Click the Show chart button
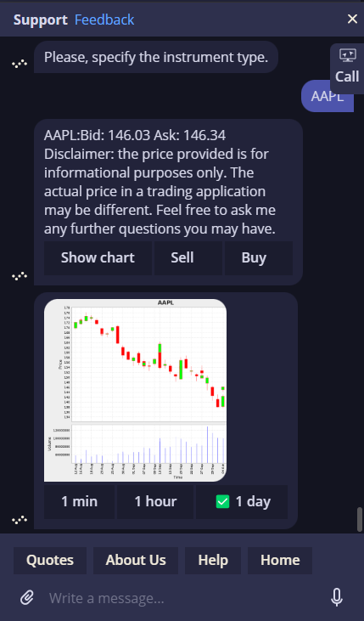This screenshot has height=621, width=364. click(x=98, y=257)
